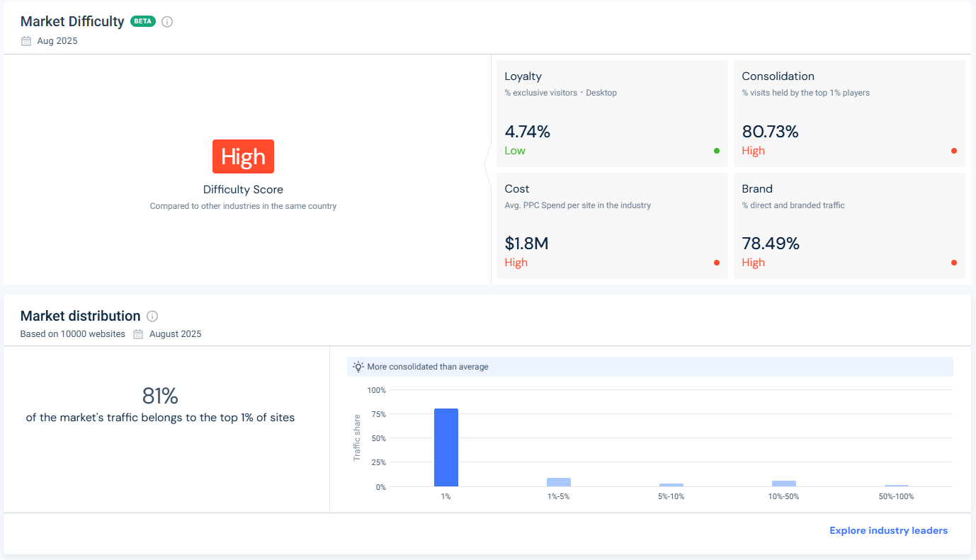Open the Market distribution info icon
Image resolution: width=976 pixels, height=560 pixels.
152,316
